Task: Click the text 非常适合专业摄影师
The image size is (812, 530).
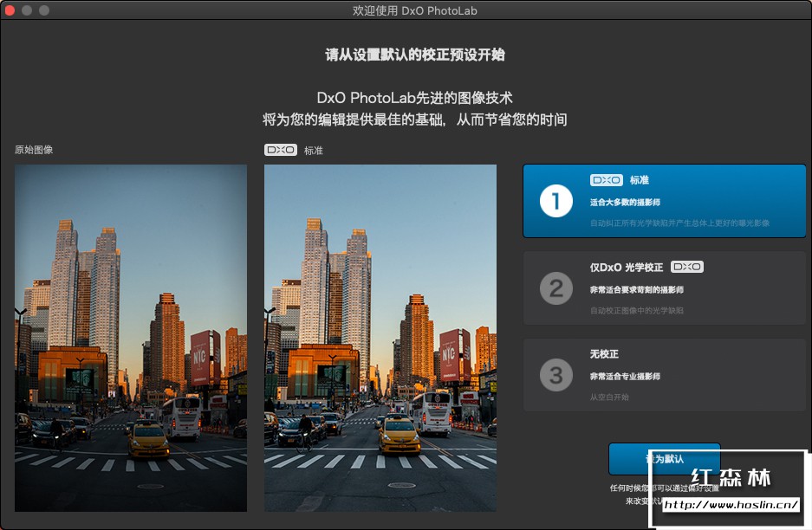Action: point(625,376)
